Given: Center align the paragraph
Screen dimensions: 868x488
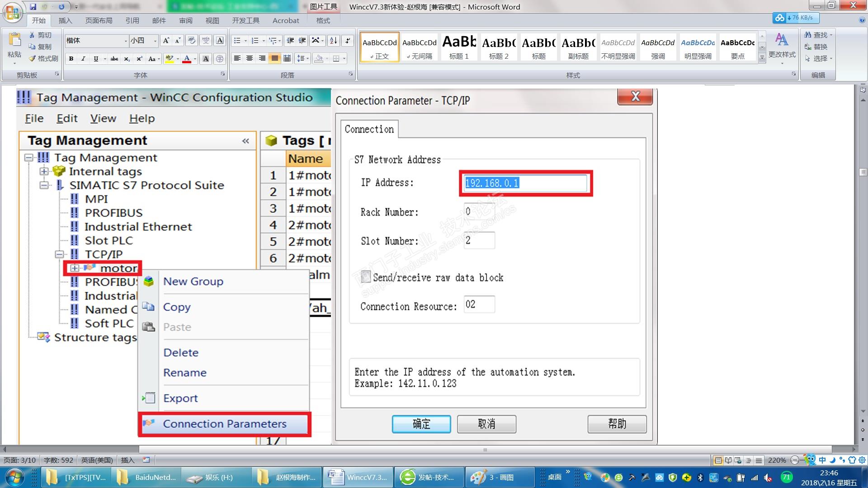Looking at the screenshot, I should pos(250,58).
